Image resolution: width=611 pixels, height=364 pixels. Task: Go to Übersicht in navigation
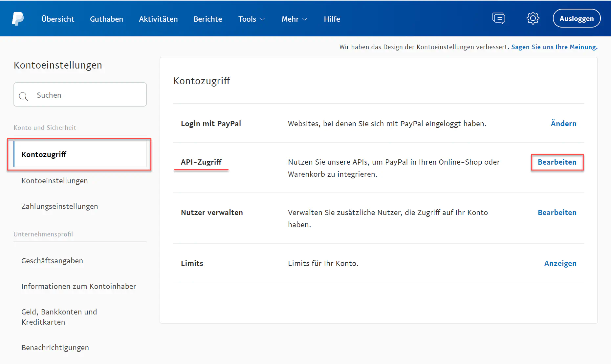coord(58,19)
